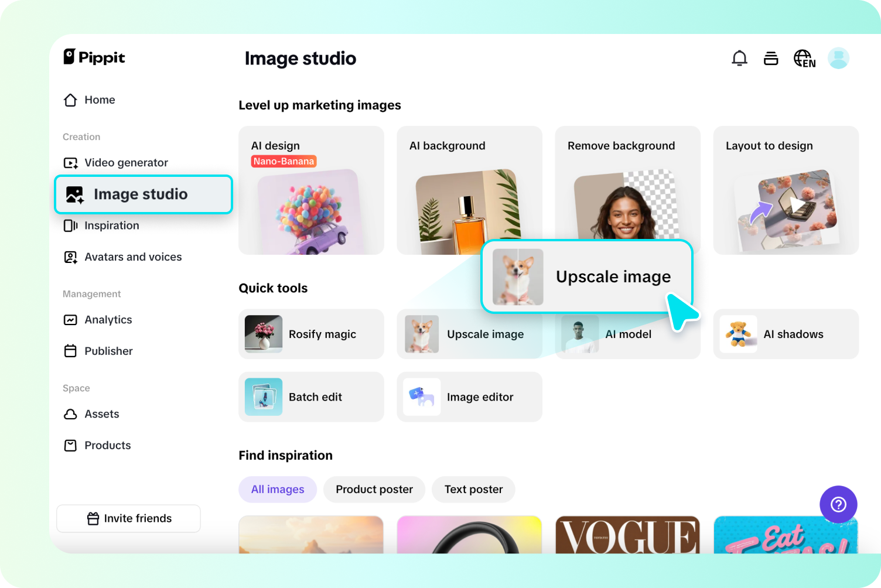Select the Product poster filter
The width and height of the screenshot is (881, 588).
coord(374,489)
